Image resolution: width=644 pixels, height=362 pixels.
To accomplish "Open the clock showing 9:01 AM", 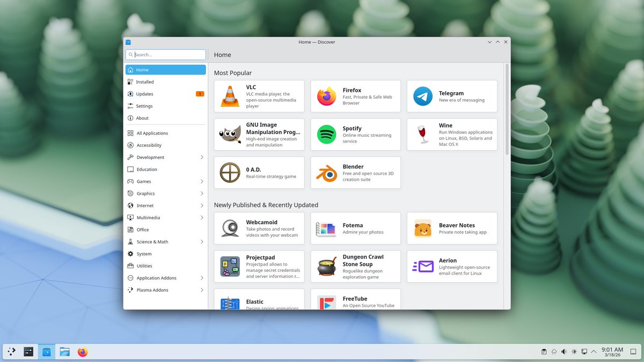I will coord(612,352).
